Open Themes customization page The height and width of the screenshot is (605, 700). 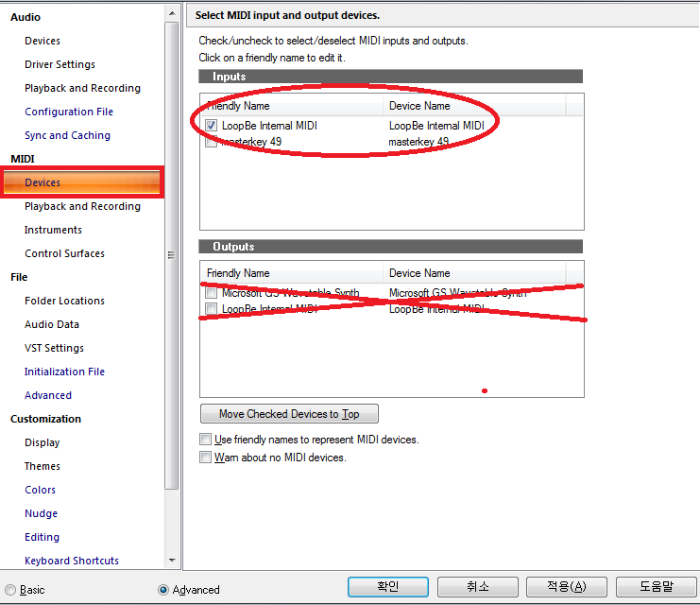pos(43,466)
